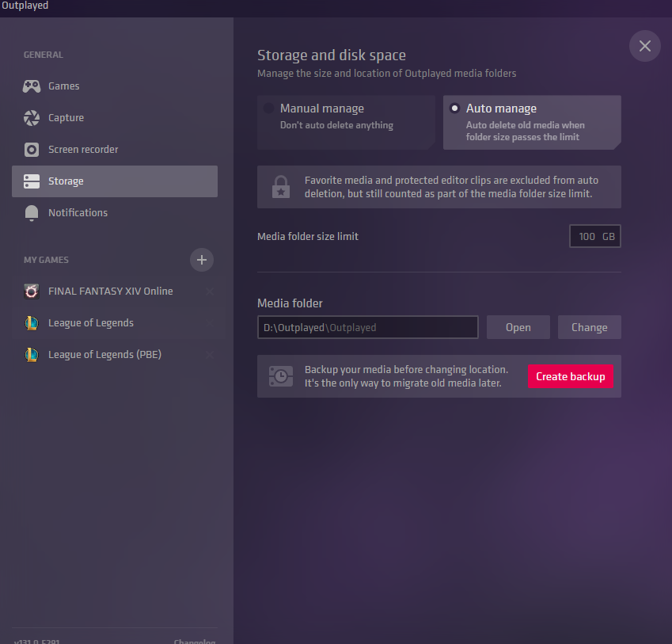Click the FINAL FANTASY XIV game icon

coord(32,292)
